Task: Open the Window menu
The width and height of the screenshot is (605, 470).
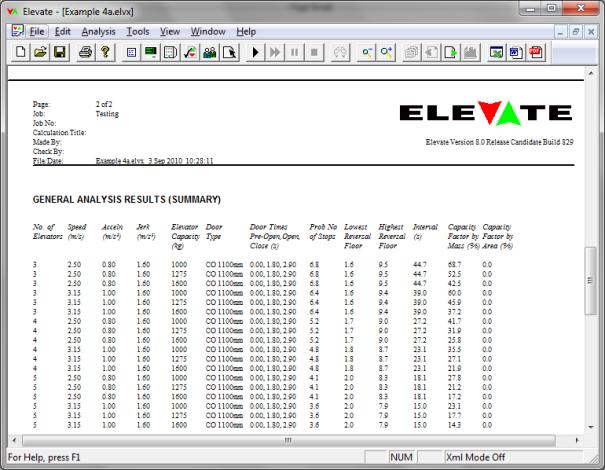Action: click(x=207, y=31)
